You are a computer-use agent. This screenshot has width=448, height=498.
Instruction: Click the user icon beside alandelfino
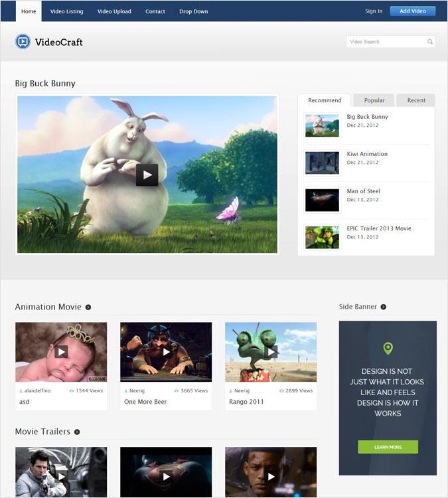[x=21, y=391]
